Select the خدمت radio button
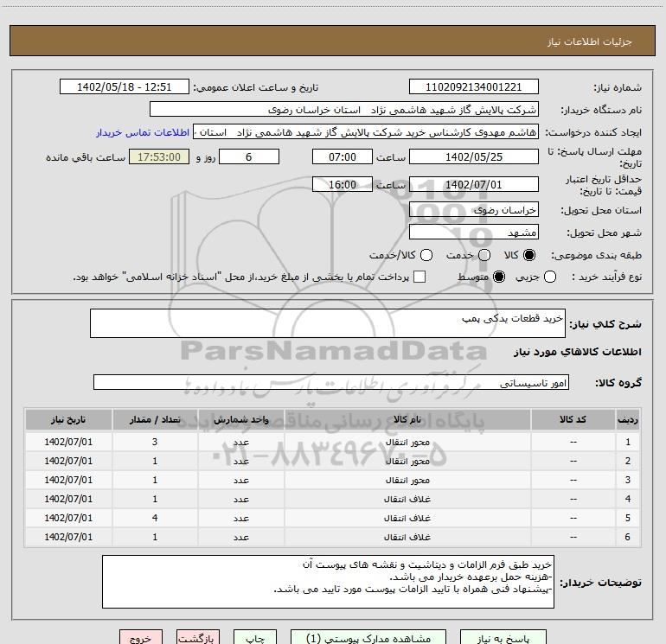The height and width of the screenshot is (644, 666). point(484,255)
